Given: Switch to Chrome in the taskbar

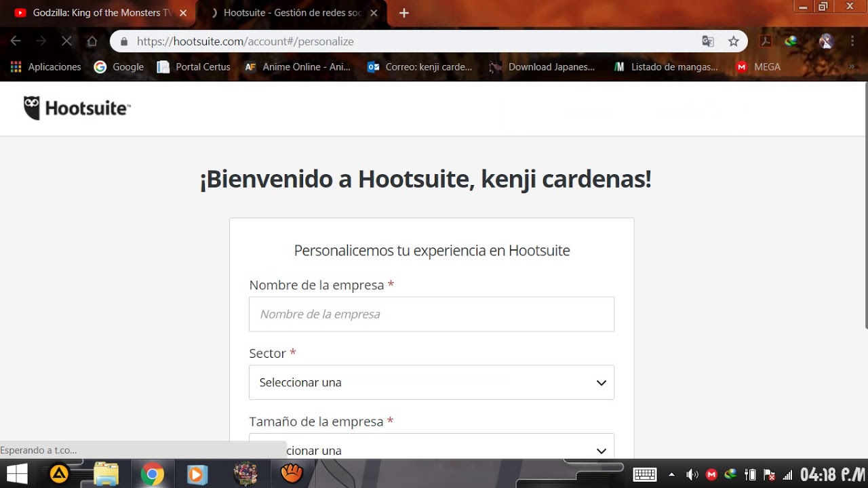Looking at the screenshot, I should click(153, 474).
